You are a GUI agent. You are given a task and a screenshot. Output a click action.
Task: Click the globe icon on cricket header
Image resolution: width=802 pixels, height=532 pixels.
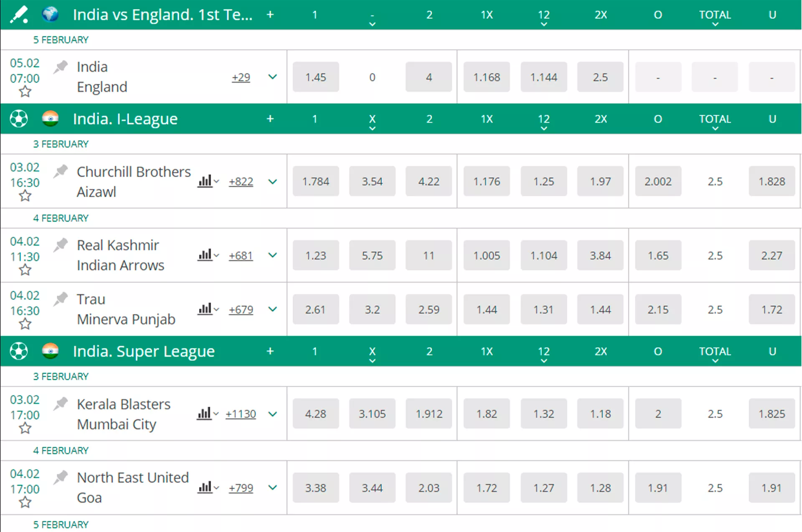point(51,13)
